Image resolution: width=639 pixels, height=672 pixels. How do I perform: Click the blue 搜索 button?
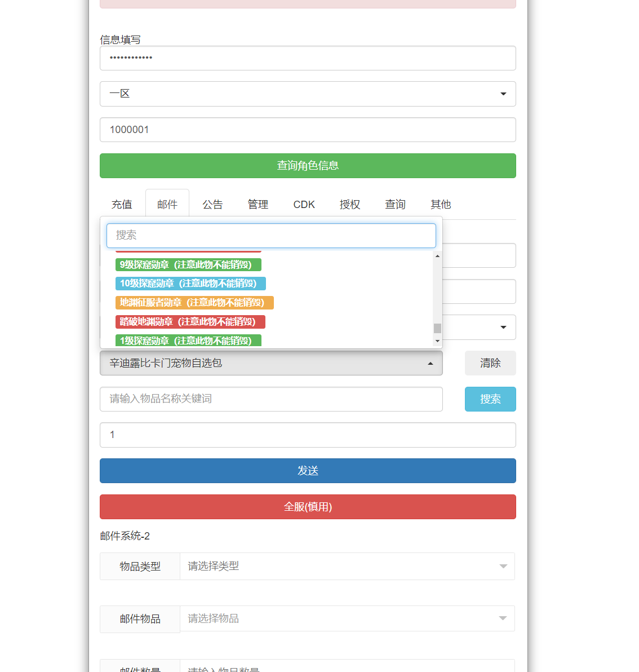(490, 399)
